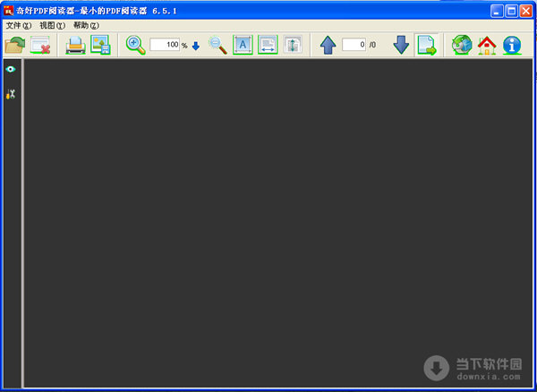537x392 pixels.
Task: Go to previous page with up arrow
Action: coord(328,45)
